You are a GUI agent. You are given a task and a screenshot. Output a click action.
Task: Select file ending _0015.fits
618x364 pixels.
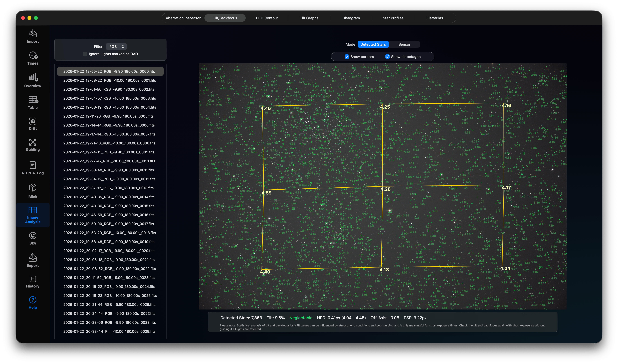click(110, 206)
